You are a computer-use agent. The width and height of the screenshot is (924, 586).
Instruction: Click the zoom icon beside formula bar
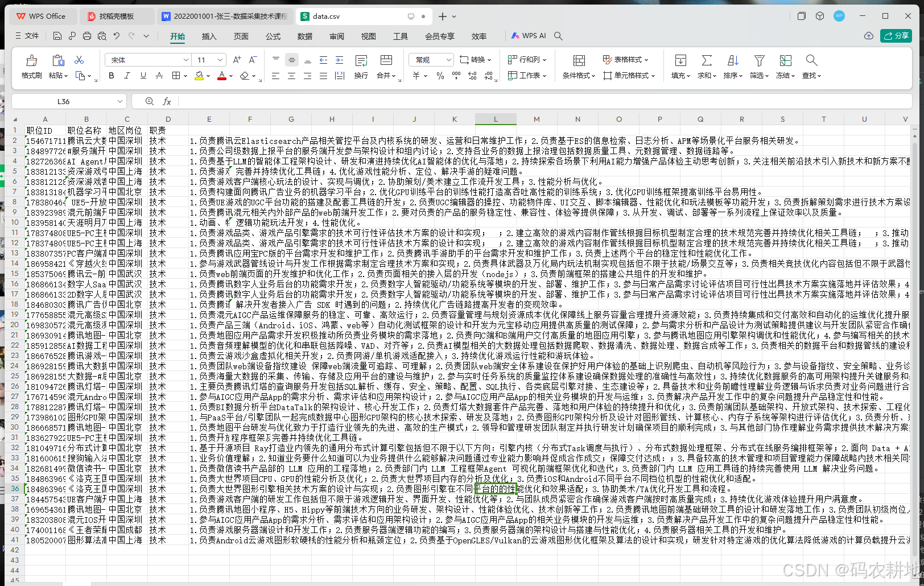150,101
